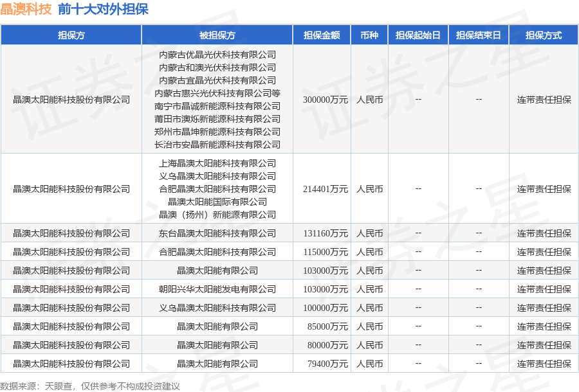Click 内蒙古宜晶光伏科技有限公司
The height and width of the screenshot is (392, 579).
[x=217, y=81]
